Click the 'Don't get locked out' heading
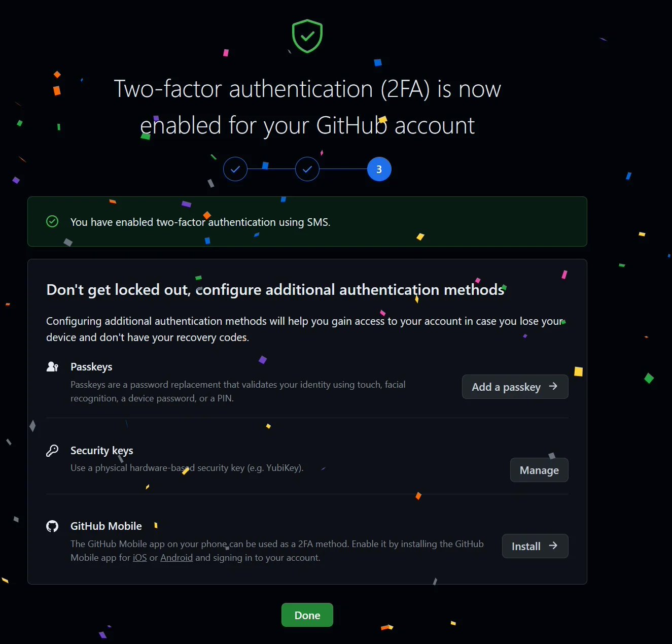Viewport: 672px width, 644px height. pyautogui.click(x=274, y=289)
